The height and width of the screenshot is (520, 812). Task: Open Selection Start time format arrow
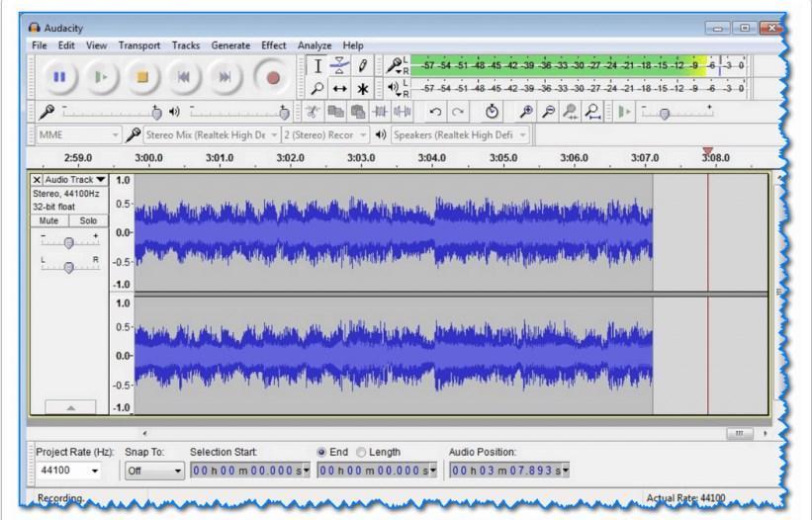[x=306, y=471]
